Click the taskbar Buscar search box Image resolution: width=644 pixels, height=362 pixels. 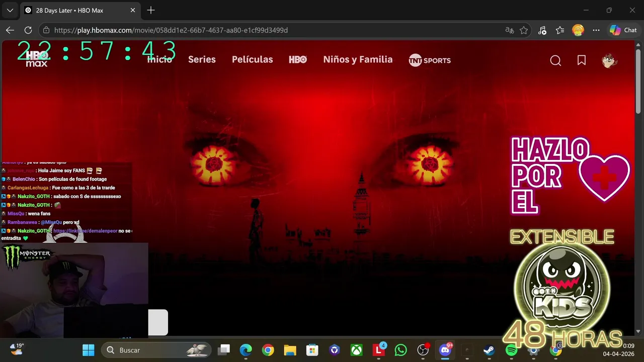156,350
